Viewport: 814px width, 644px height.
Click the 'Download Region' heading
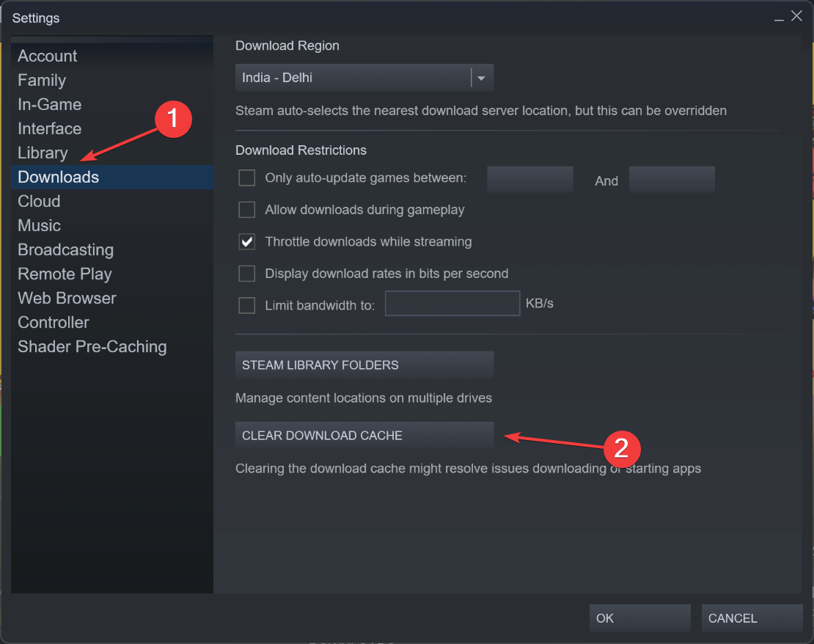point(287,45)
